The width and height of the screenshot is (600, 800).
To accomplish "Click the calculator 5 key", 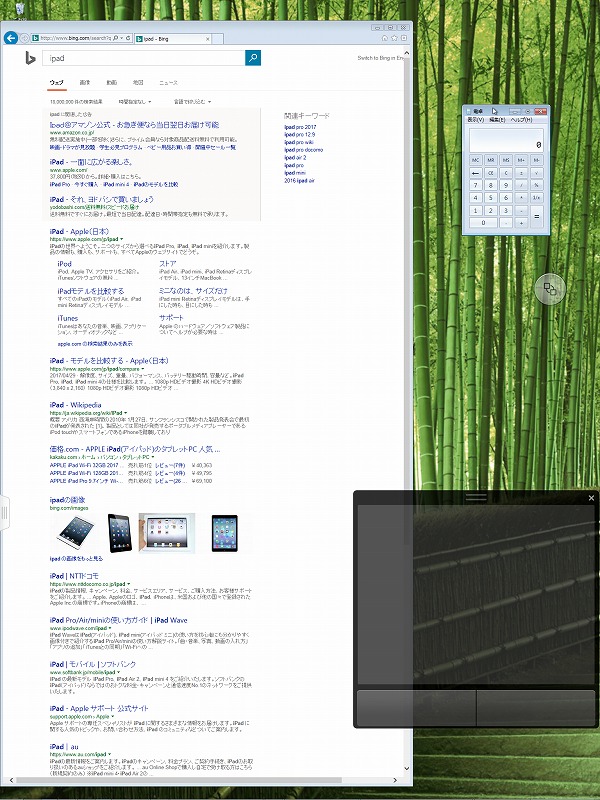I will point(490,197).
